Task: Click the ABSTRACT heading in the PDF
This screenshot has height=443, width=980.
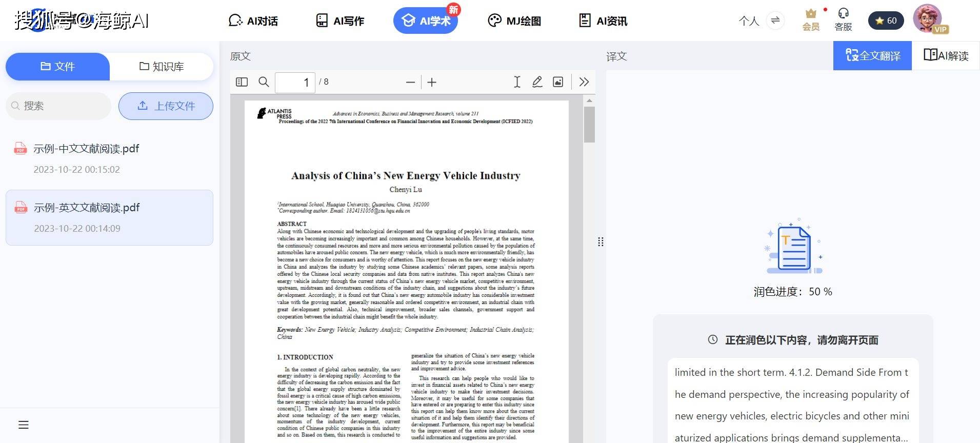Action: (292, 224)
